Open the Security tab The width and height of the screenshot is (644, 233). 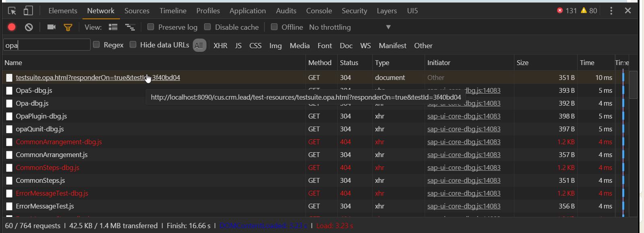point(354,11)
